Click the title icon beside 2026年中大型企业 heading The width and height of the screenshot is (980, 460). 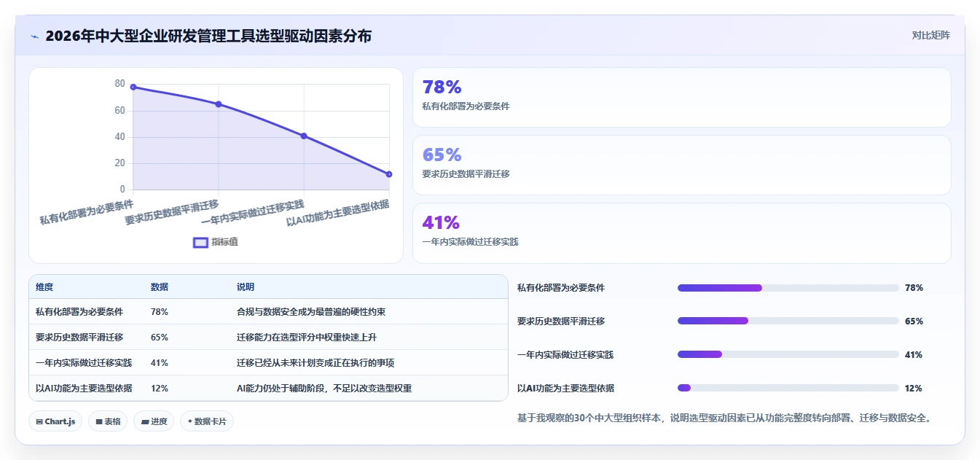click(34, 36)
